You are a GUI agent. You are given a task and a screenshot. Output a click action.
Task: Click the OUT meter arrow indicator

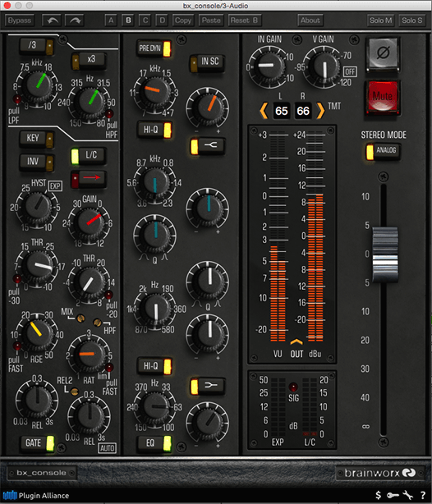[x=296, y=341]
